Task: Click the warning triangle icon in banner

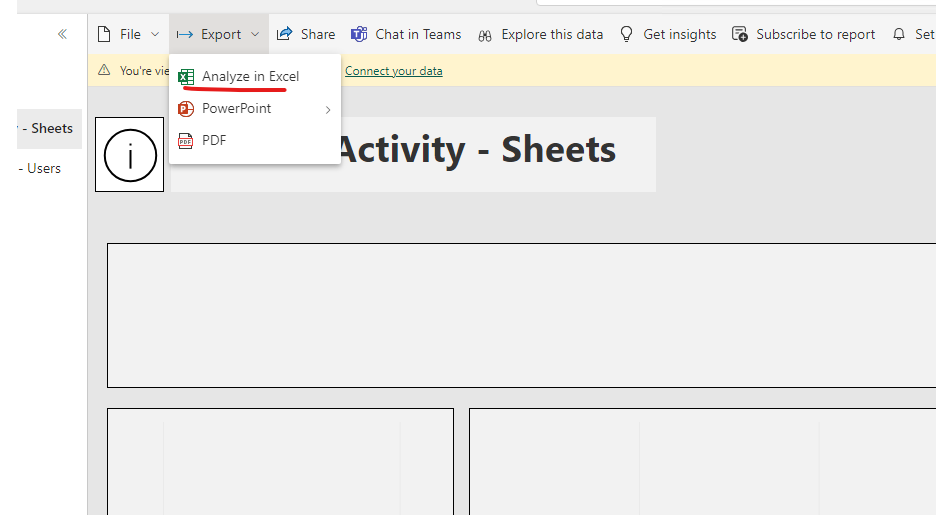Action: pyautogui.click(x=104, y=70)
